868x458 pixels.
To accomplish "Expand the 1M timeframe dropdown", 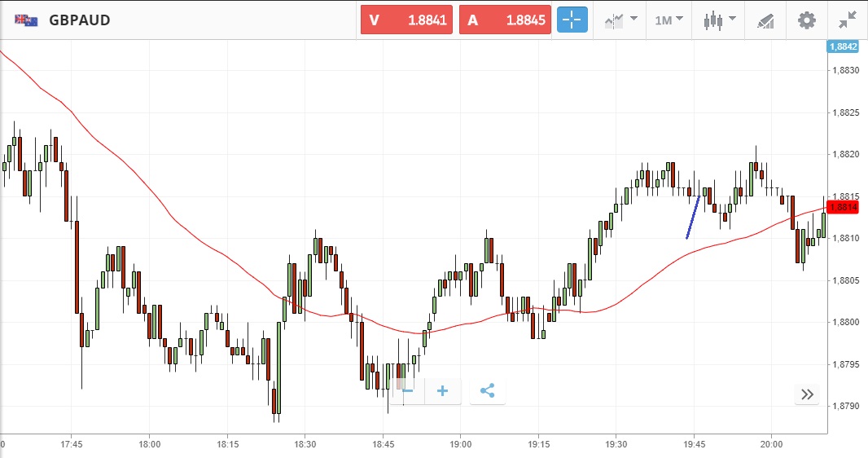I will [x=669, y=20].
